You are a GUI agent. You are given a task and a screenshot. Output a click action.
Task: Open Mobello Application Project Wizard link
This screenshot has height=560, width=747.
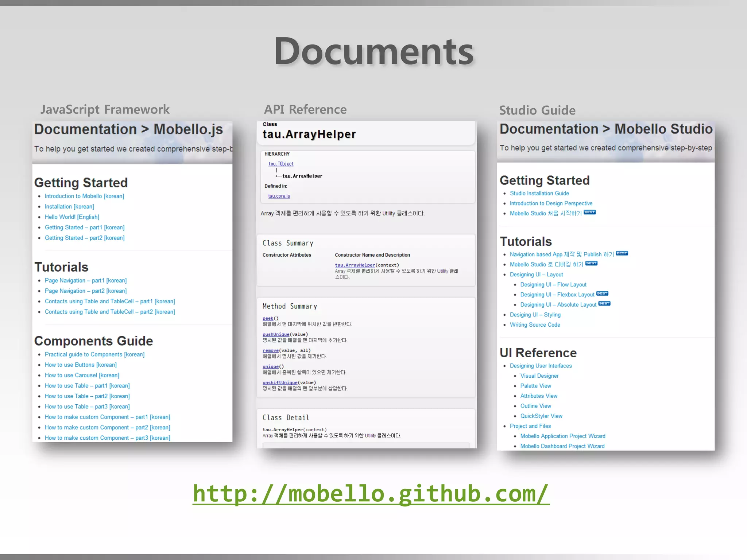point(562,436)
